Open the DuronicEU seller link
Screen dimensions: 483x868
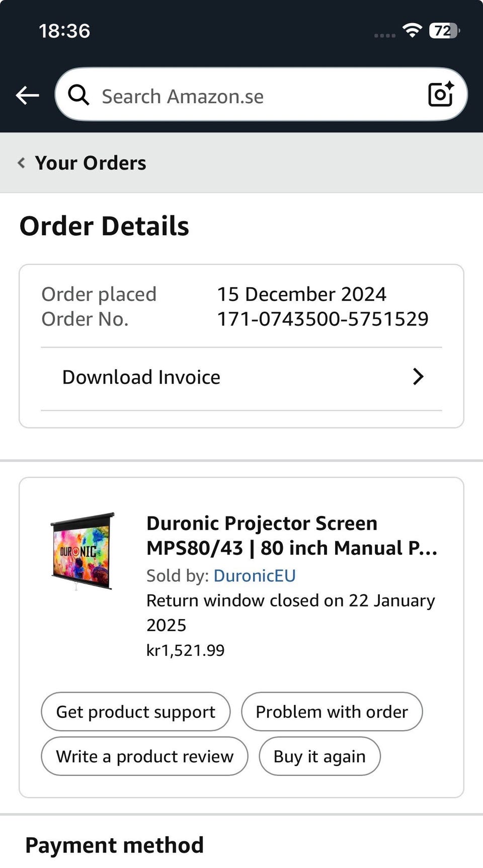click(255, 575)
